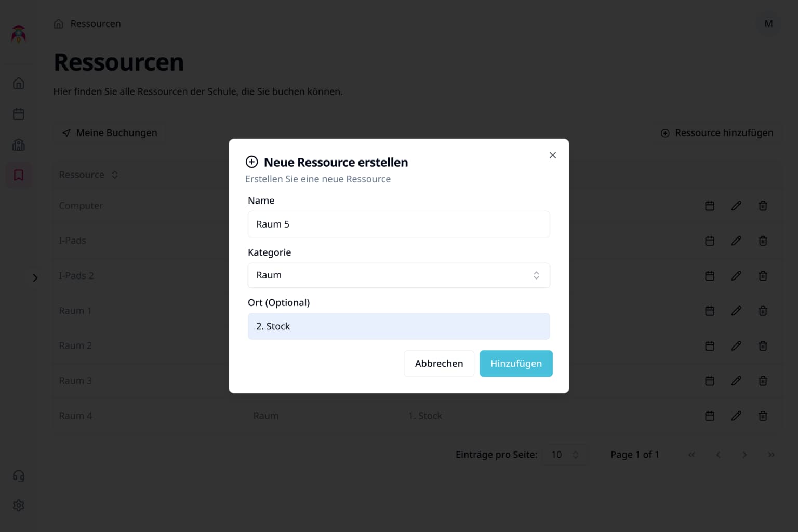This screenshot has width=798, height=532.
Task: Click the calendar booking icon for Computer
Action: [x=710, y=206]
